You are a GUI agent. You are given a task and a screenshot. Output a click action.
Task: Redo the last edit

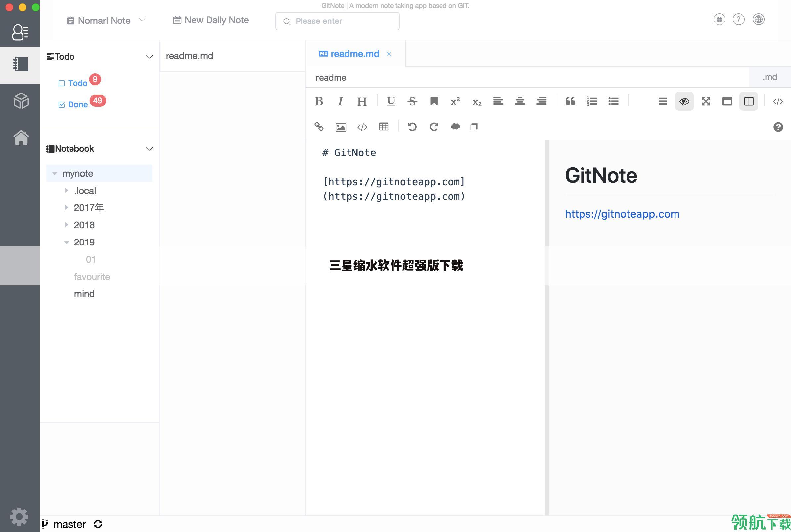click(x=434, y=127)
